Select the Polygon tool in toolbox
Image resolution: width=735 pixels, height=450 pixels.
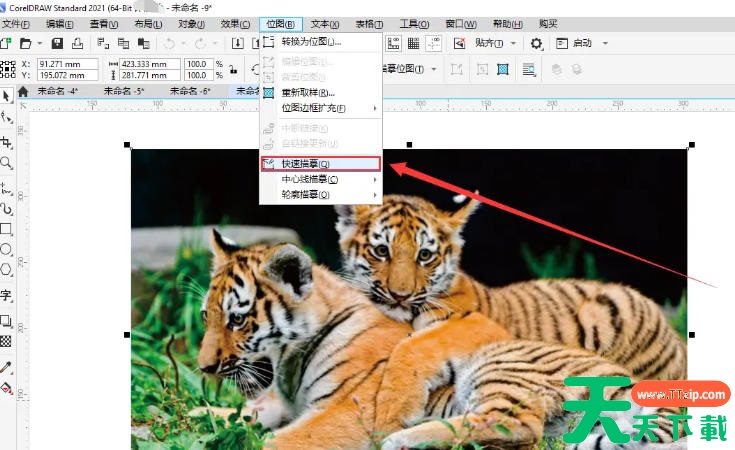(6, 270)
